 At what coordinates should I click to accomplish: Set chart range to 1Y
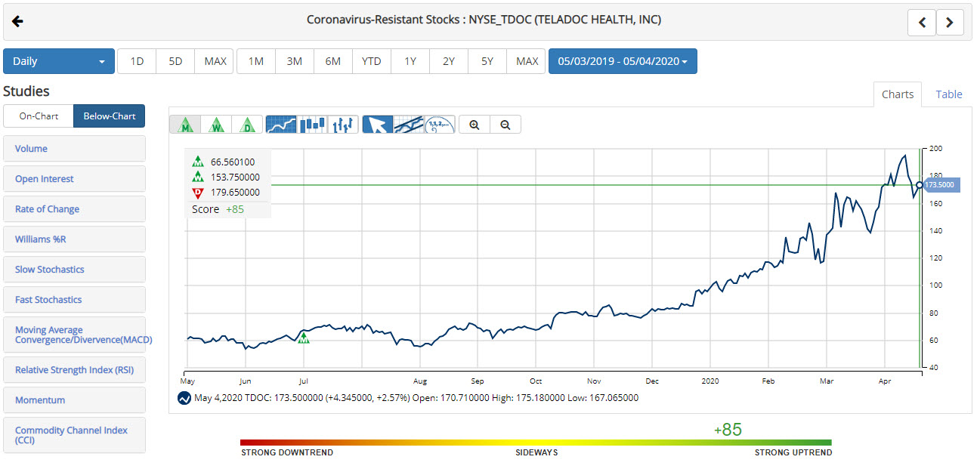pos(410,61)
